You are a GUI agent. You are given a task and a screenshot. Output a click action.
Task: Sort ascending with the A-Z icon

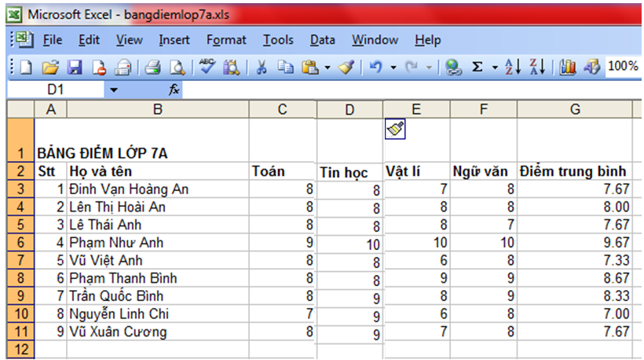[513, 67]
